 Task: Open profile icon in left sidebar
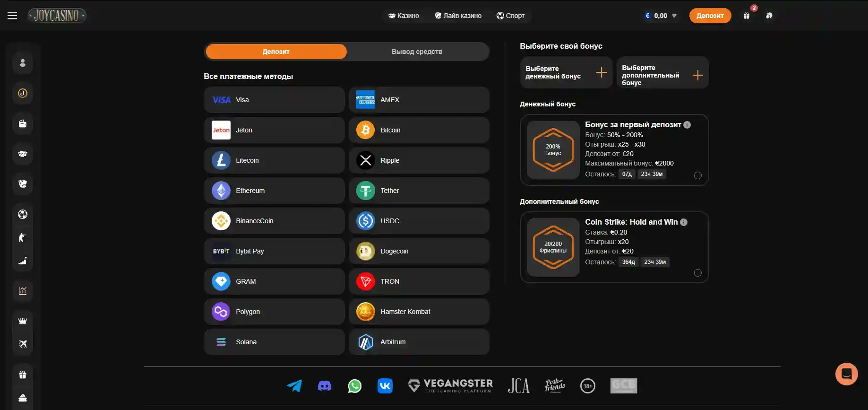[23, 63]
